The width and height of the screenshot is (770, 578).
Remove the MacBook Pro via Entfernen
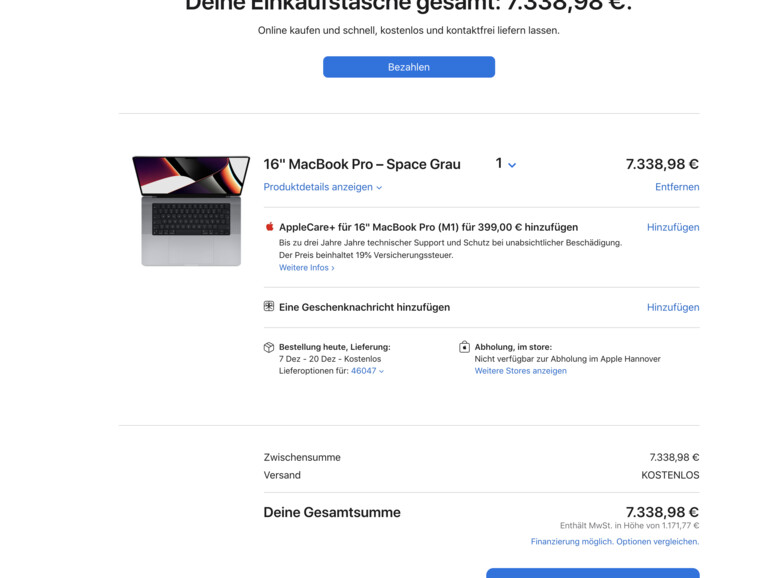coord(677,187)
